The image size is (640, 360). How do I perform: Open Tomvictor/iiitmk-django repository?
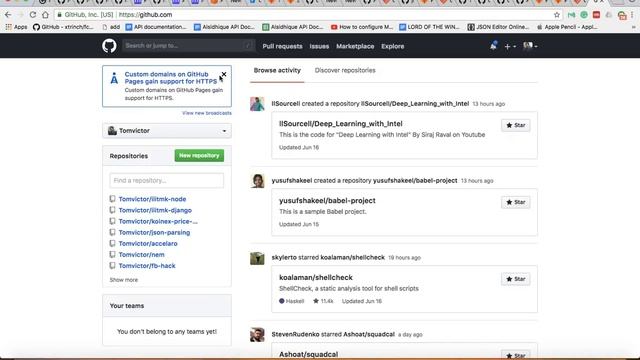point(155,210)
